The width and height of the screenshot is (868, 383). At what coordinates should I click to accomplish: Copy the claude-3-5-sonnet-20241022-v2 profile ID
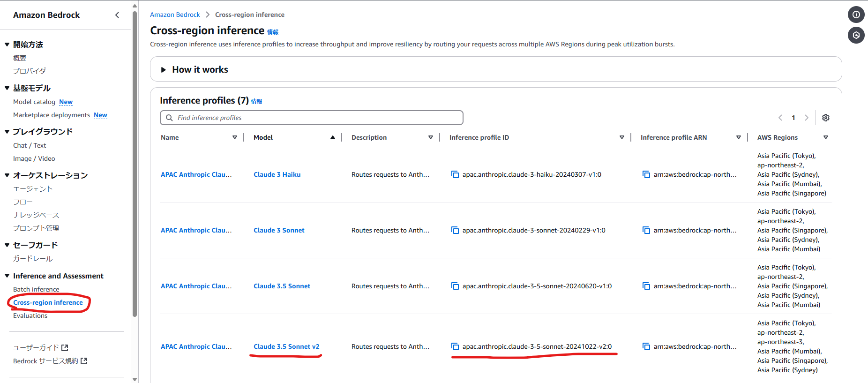click(x=455, y=346)
